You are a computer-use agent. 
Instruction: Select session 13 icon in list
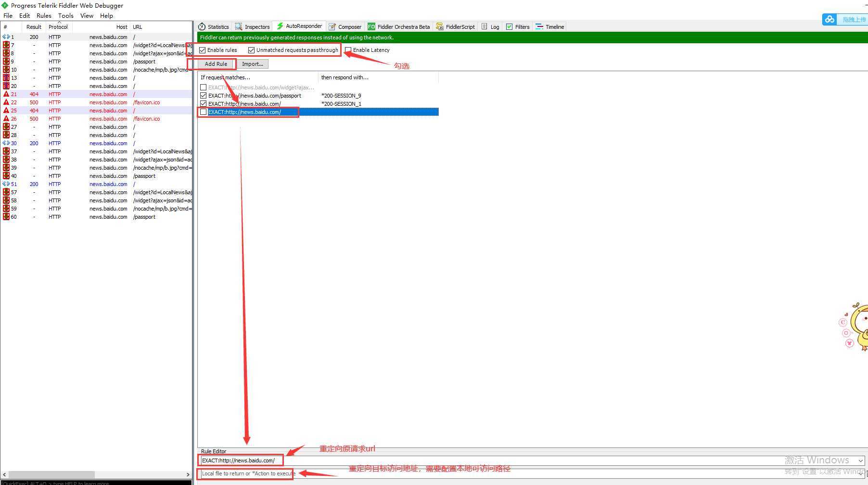(x=6, y=78)
